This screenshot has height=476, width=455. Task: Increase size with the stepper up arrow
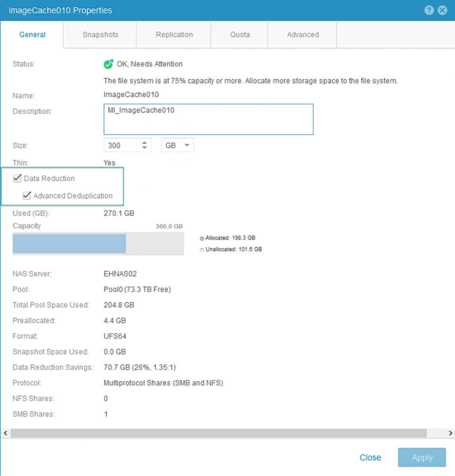point(144,142)
